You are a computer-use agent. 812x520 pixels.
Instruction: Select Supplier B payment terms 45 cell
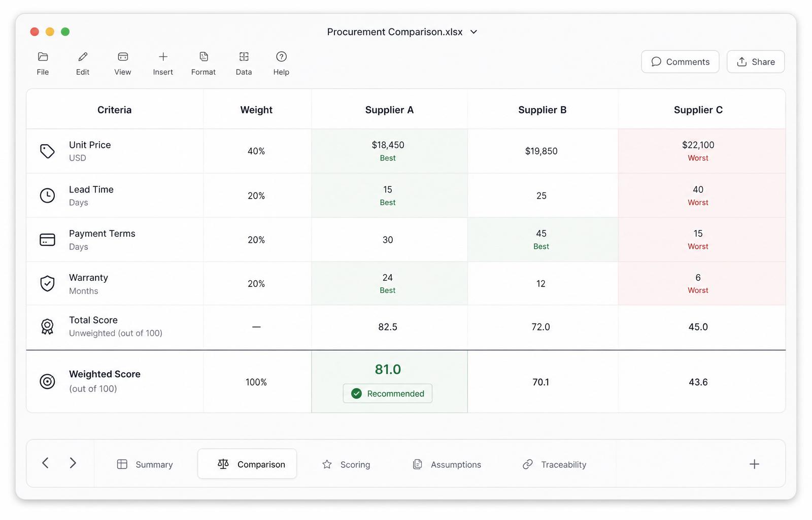[543, 240]
